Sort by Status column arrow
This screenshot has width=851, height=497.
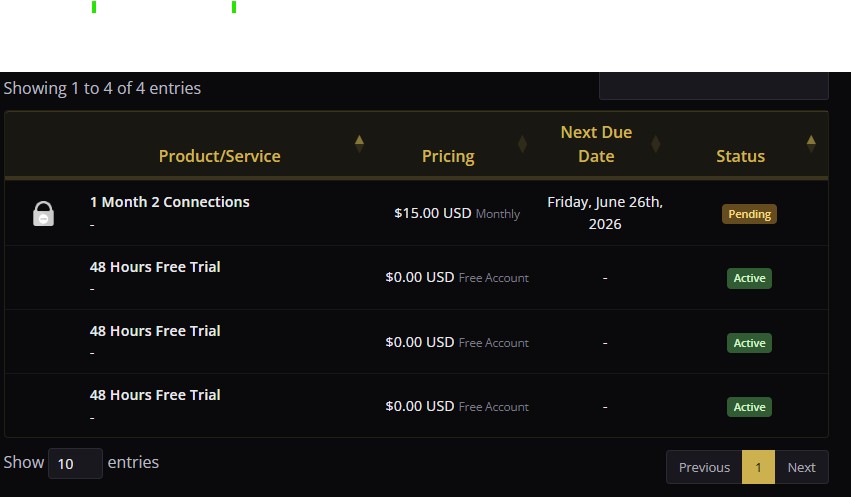click(811, 144)
